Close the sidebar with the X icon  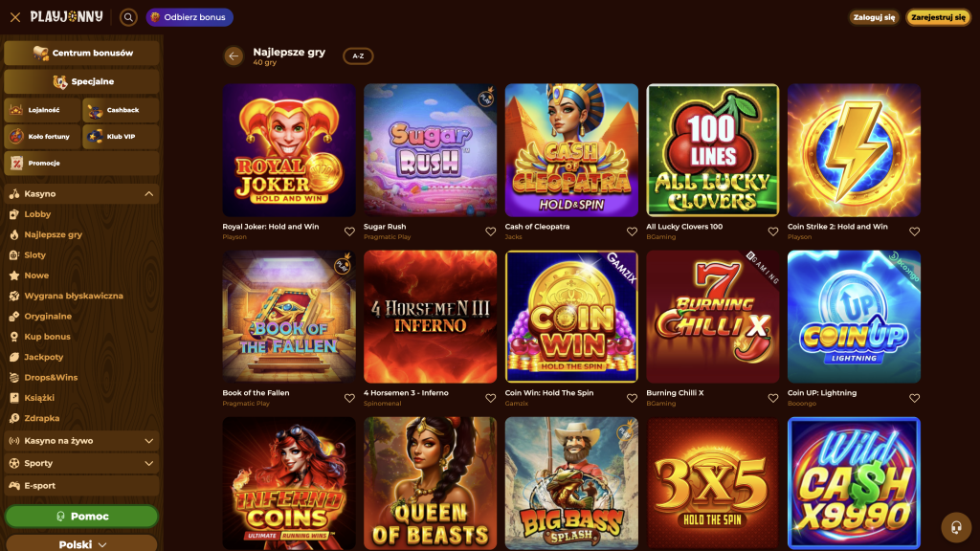(x=15, y=17)
